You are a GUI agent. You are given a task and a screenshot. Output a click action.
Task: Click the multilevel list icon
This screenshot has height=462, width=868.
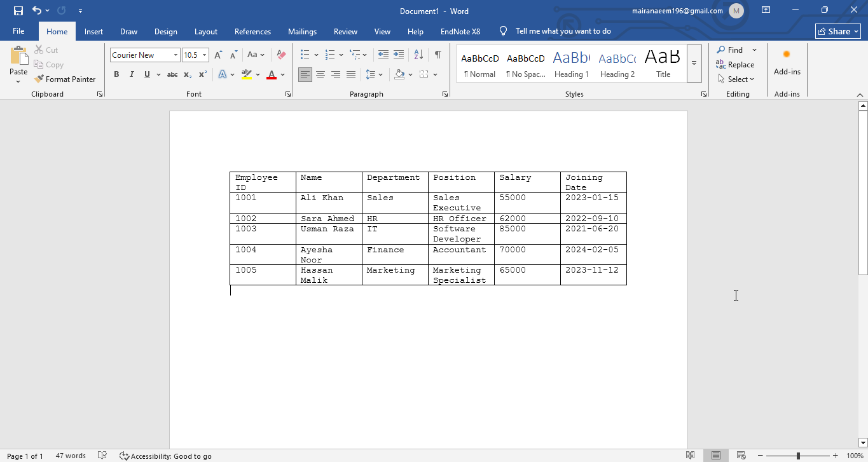(x=355, y=55)
